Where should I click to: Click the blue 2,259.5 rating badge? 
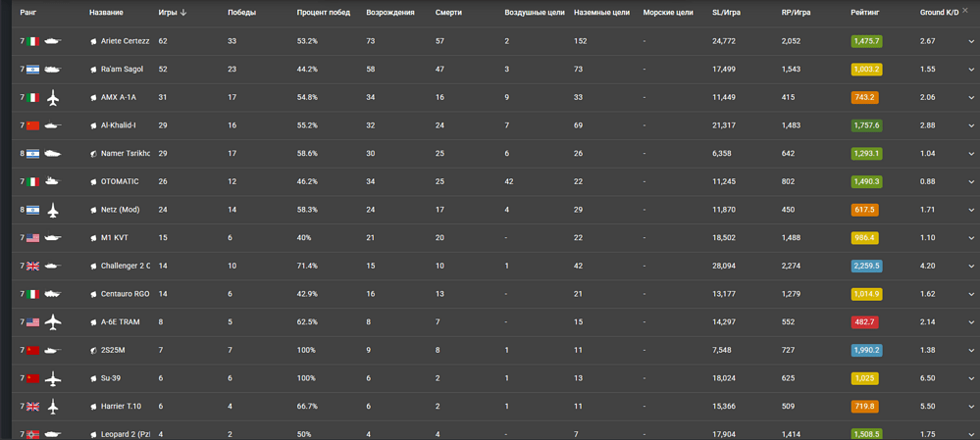click(x=866, y=267)
